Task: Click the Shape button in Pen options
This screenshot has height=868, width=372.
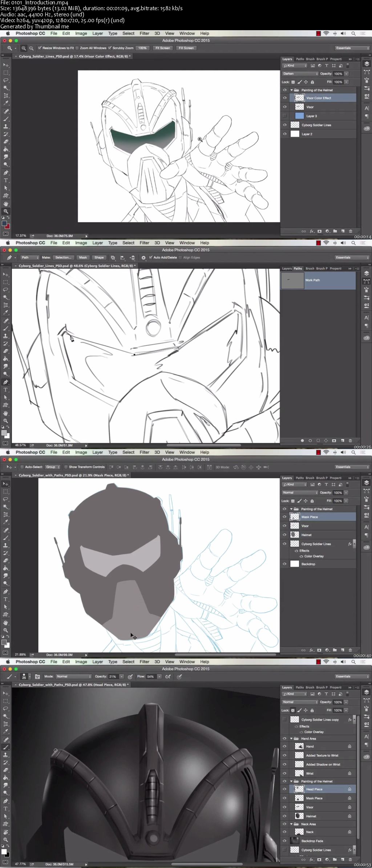Action: (99, 257)
